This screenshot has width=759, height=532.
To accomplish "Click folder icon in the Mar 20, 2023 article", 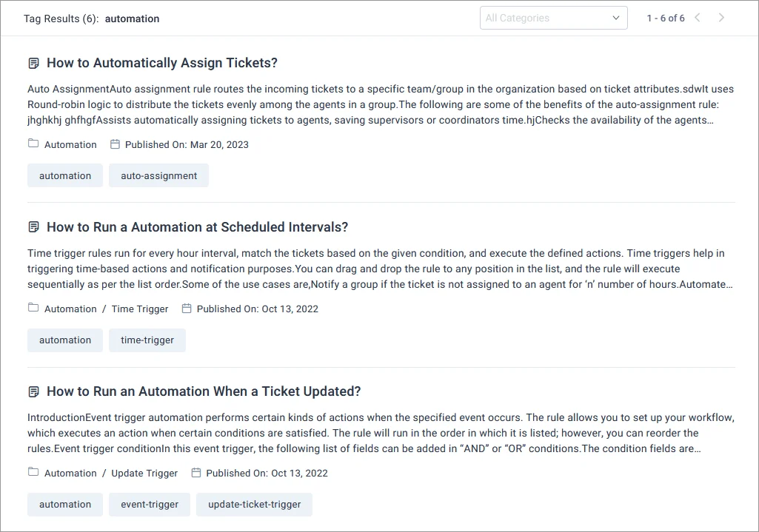I will pyautogui.click(x=33, y=144).
